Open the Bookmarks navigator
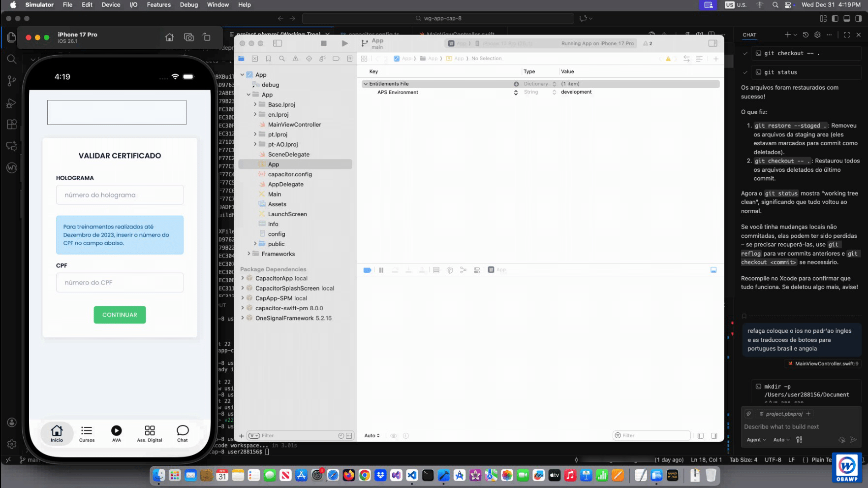Viewport: 868px width, 488px height. (x=268, y=58)
